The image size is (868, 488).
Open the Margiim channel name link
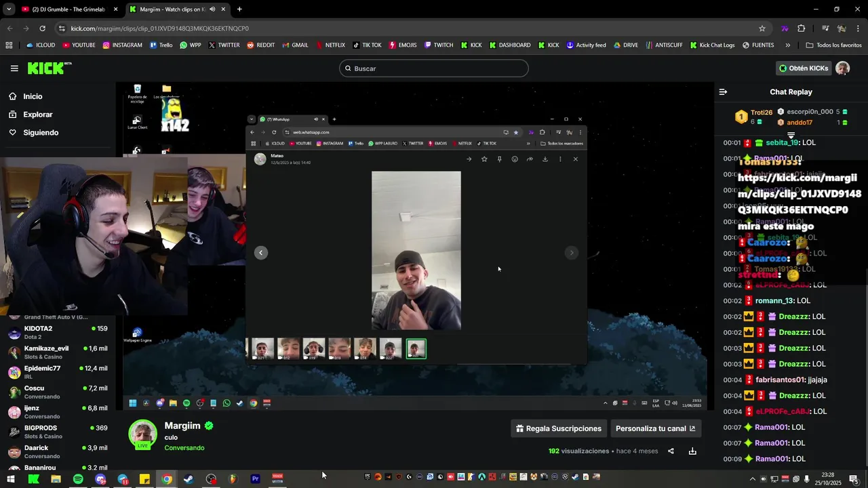click(x=182, y=426)
